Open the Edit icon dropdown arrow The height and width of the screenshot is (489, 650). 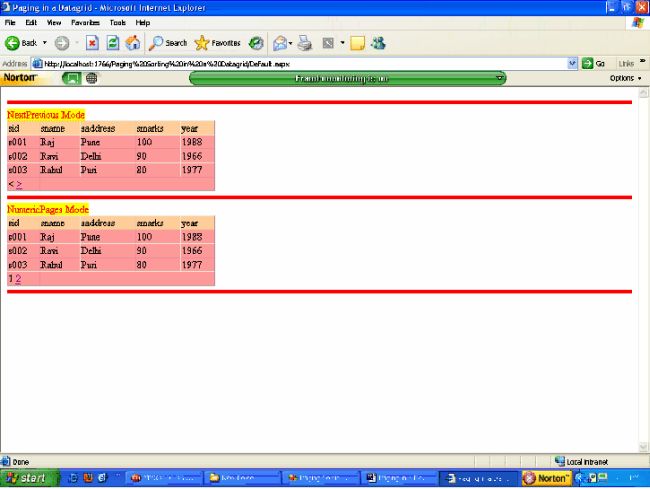click(342, 43)
